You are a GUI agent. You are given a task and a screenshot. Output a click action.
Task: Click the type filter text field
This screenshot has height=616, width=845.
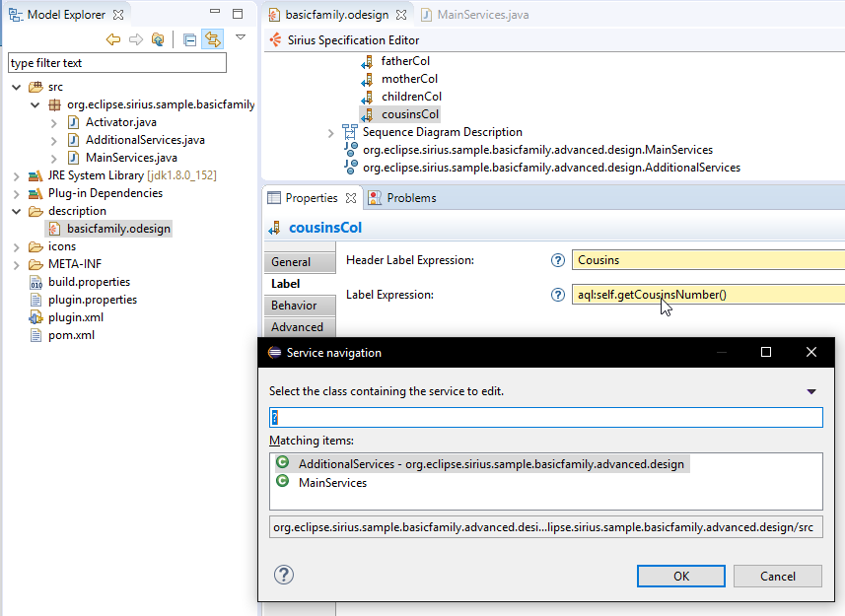[x=117, y=63]
